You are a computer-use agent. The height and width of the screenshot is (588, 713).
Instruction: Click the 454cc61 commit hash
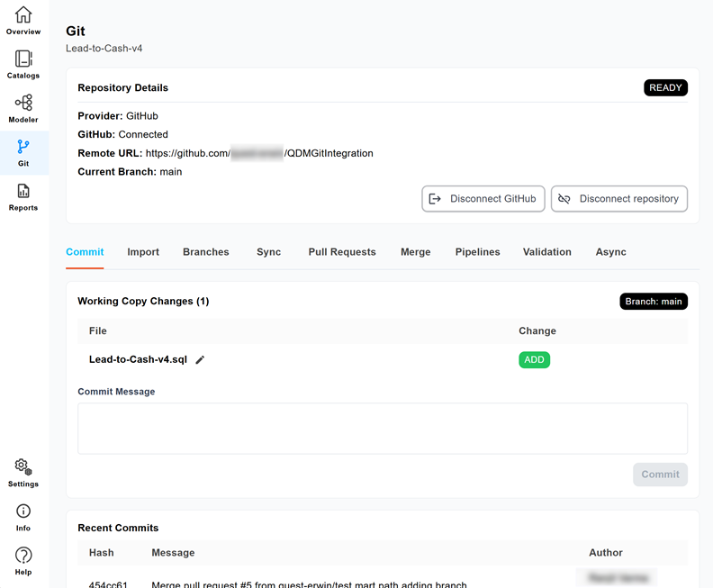tap(108, 583)
